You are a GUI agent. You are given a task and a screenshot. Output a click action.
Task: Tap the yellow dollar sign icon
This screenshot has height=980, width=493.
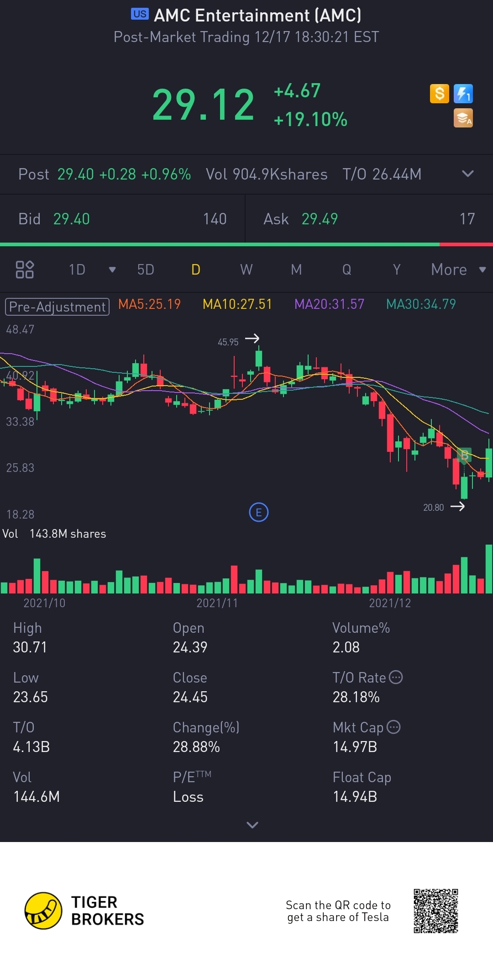[440, 94]
